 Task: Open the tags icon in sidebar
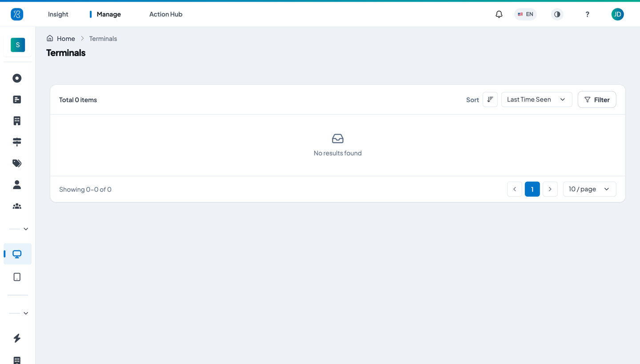point(17,163)
